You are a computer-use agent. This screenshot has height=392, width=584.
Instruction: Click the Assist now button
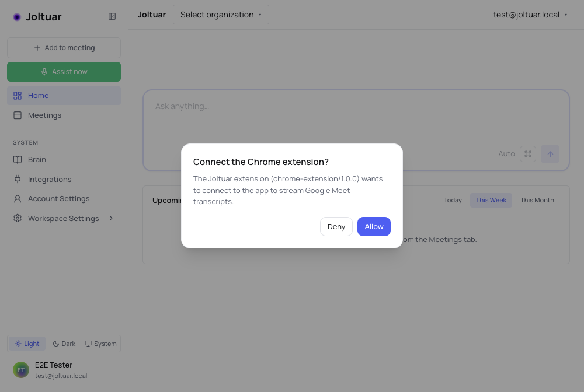(64, 72)
